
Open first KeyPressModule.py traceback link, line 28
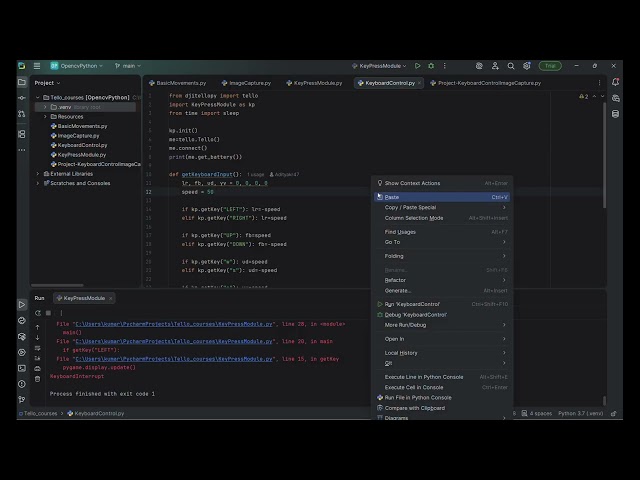coord(174,324)
